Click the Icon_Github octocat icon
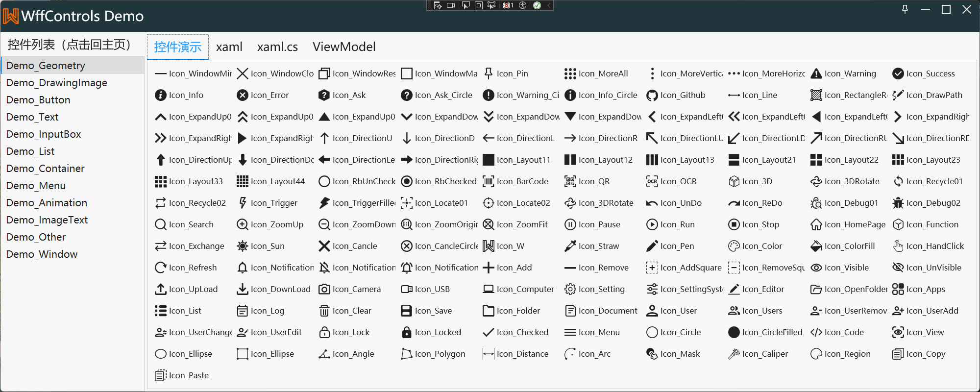Viewport: 980px width, 392px height. tap(652, 95)
